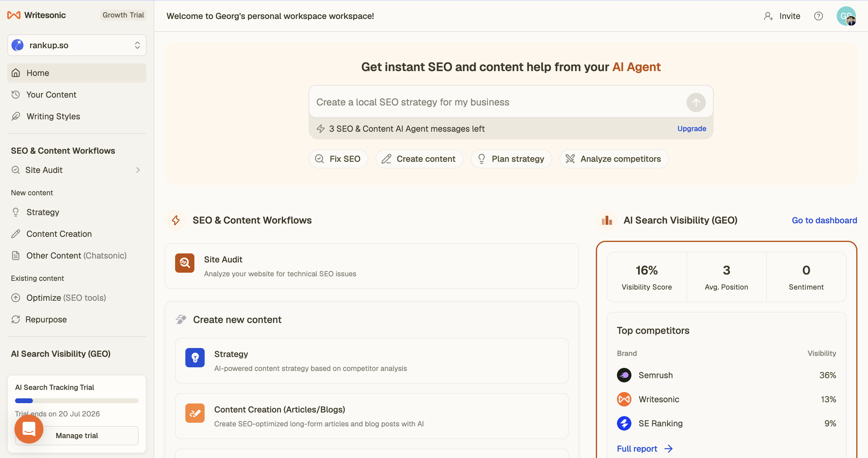
Task: Click the blue Strategy lightbulb card icon
Action: coord(195,358)
